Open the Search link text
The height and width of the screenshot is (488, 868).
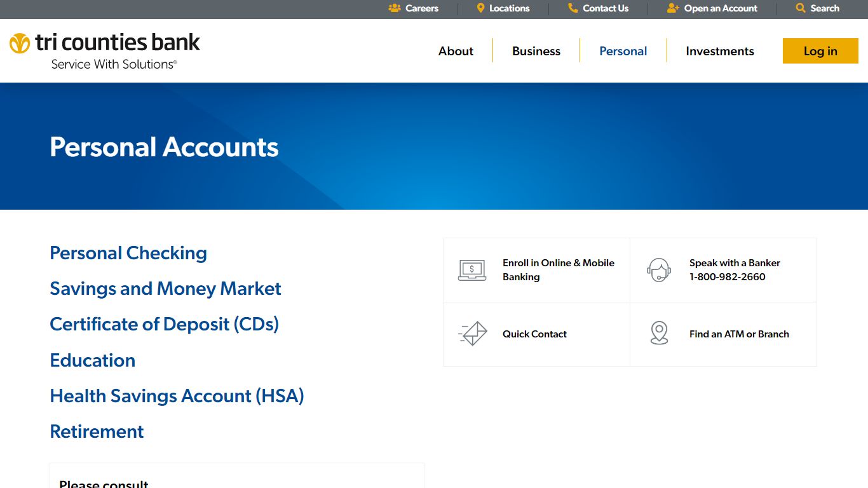click(x=825, y=8)
